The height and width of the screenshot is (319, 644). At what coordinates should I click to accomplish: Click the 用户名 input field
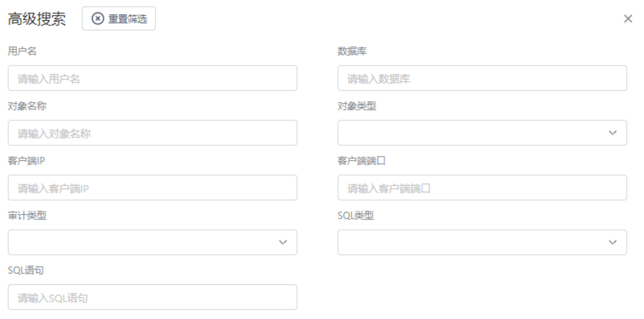coord(152,78)
